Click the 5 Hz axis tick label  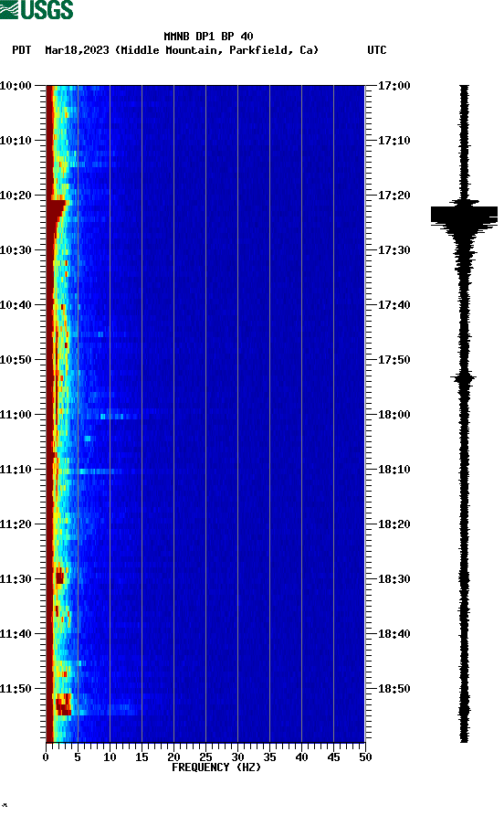tap(78, 757)
